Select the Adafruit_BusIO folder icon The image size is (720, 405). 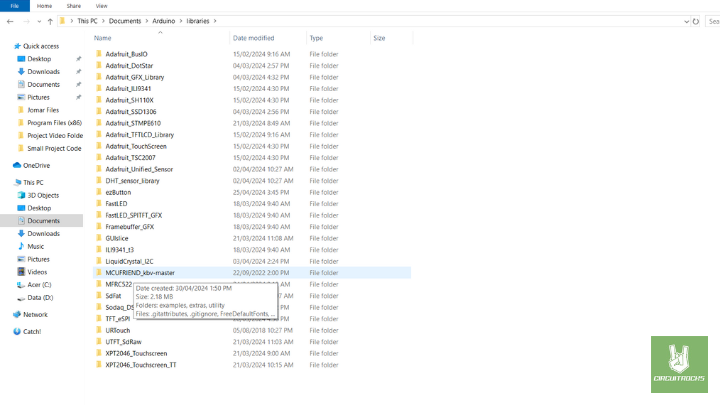[x=99, y=54]
